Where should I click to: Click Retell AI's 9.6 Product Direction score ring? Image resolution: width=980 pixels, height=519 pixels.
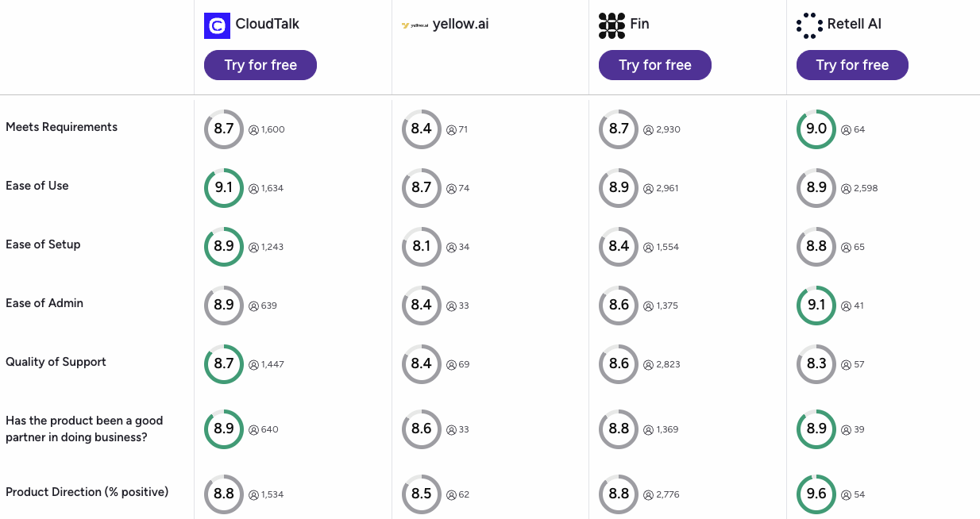(816, 494)
